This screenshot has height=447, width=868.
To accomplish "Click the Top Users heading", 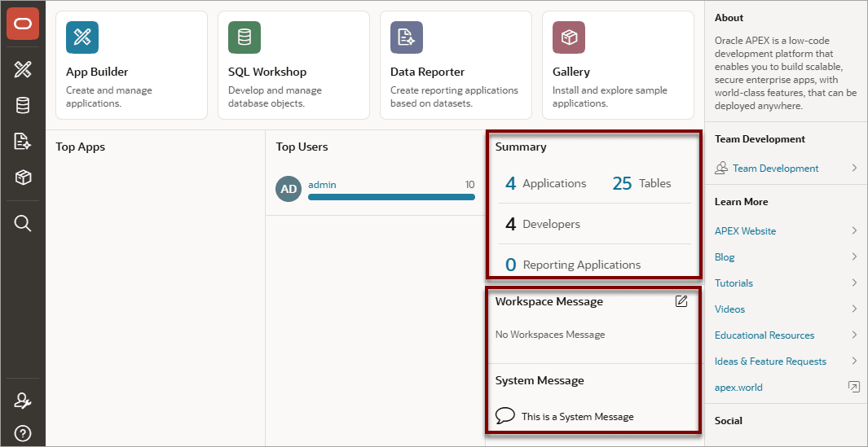I will click(302, 147).
